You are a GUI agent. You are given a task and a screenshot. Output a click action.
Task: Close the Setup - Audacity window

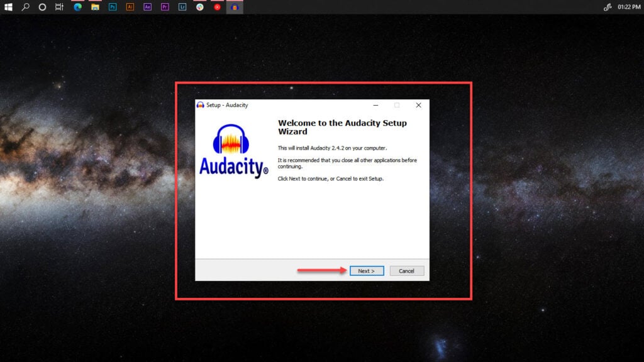click(x=418, y=105)
